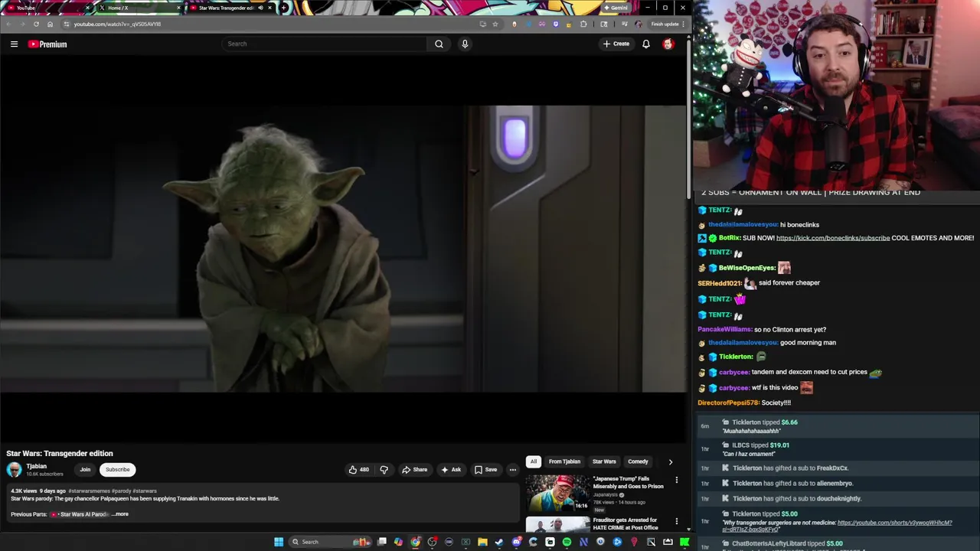Subscribe to the Tjabian channel
Screen dimensions: 980x551
[x=117, y=470]
